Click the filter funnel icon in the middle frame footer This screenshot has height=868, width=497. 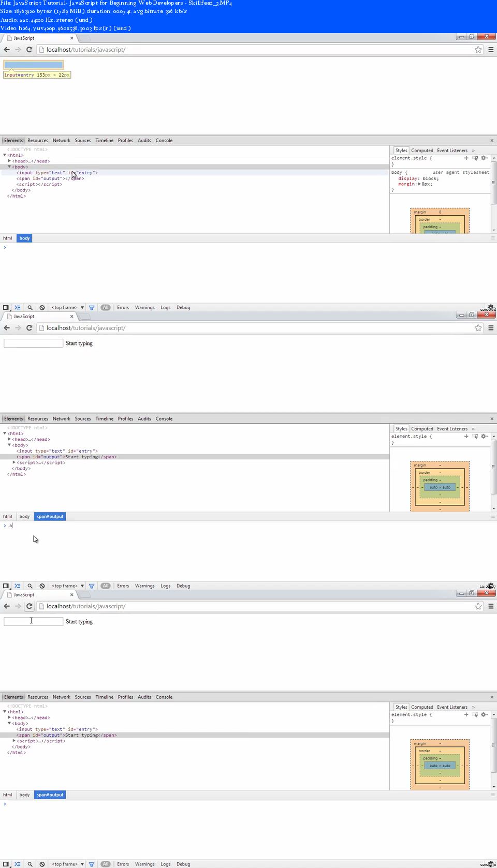tap(92, 586)
